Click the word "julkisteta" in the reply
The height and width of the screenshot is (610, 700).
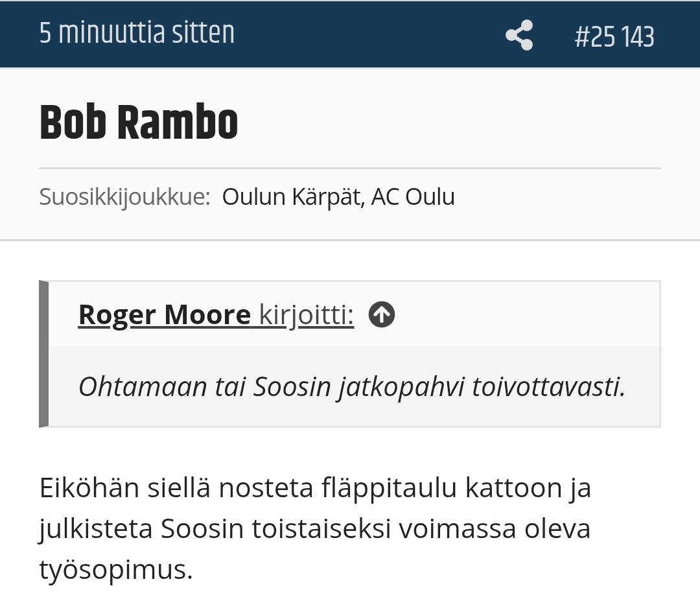click(96, 528)
